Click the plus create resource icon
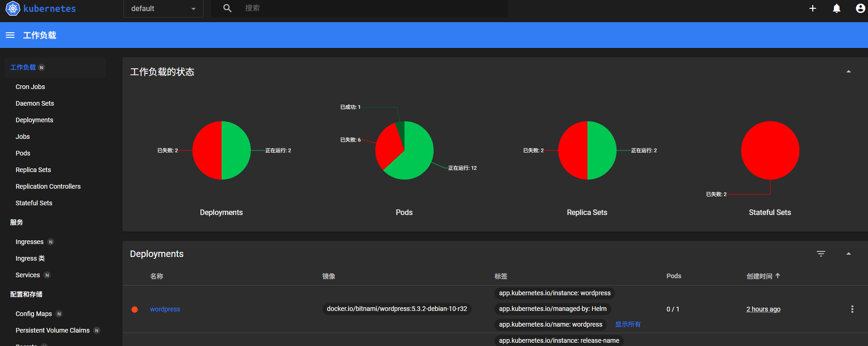 tap(813, 8)
